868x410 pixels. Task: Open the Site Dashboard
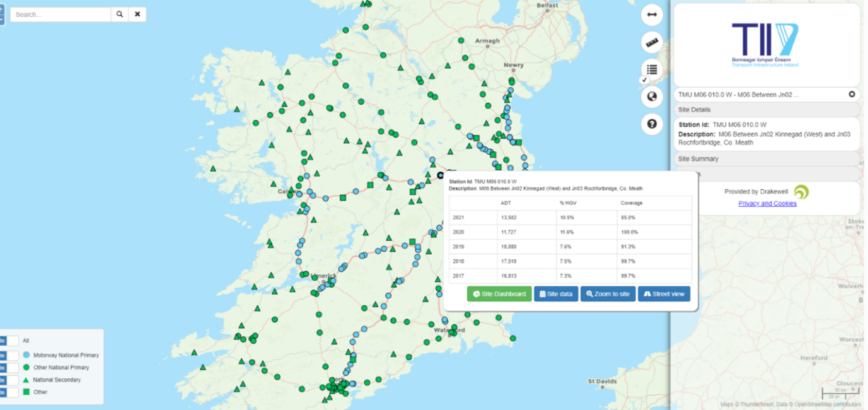[x=499, y=293]
